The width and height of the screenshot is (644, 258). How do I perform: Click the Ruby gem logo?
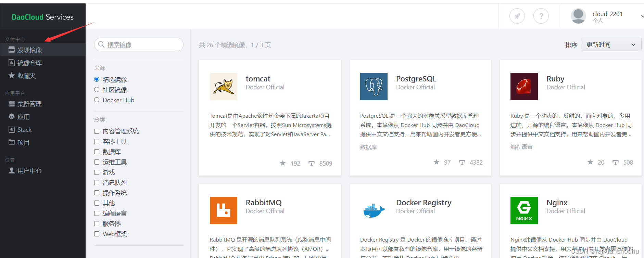coord(524,87)
